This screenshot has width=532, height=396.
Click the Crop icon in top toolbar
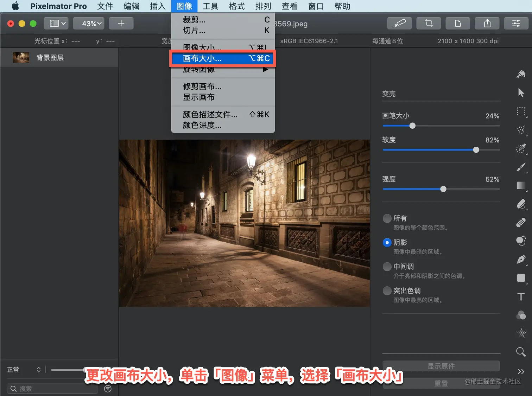[x=428, y=23]
